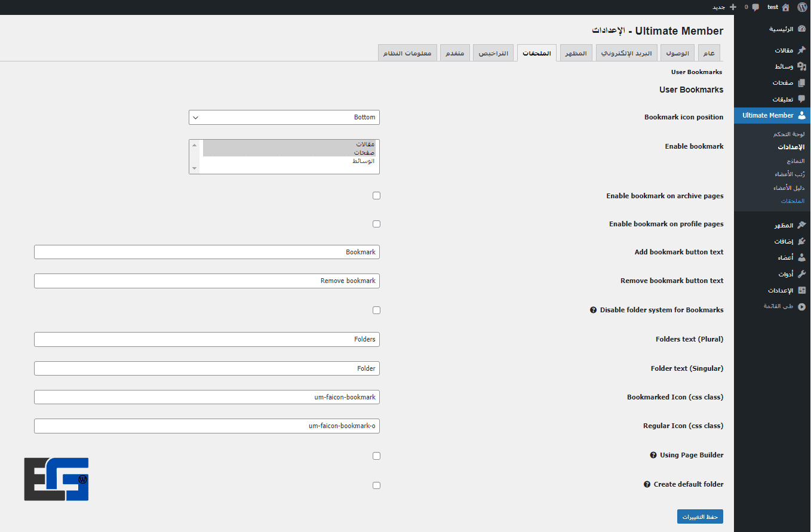Viewport: 811px width, 532px height.
Task: Open the User Bookmarks sub-section link
Action: click(696, 72)
